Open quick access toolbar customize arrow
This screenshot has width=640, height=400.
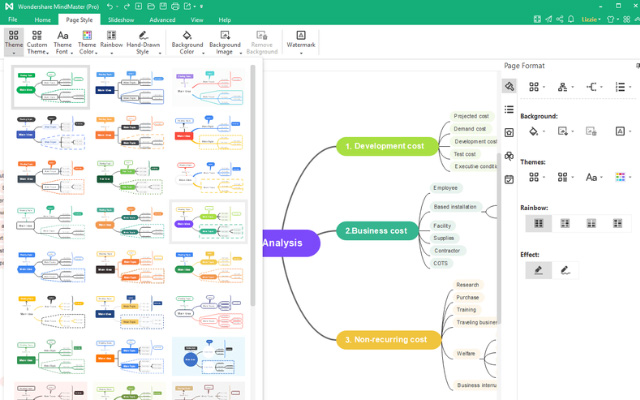click(x=201, y=7)
